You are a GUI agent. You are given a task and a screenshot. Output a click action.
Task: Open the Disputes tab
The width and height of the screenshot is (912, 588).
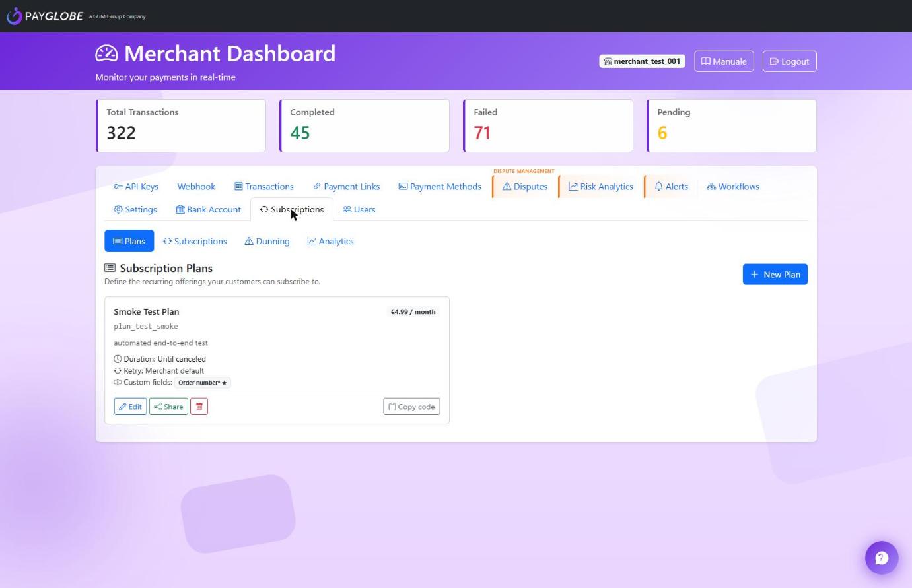coord(525,187)
